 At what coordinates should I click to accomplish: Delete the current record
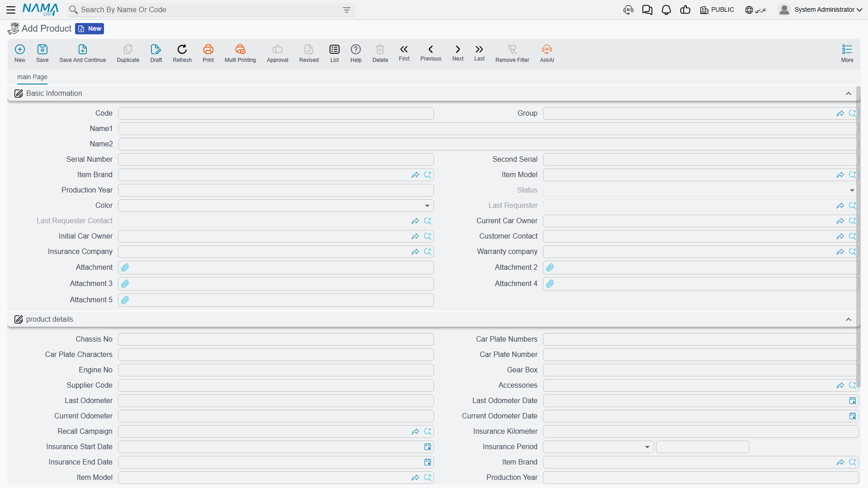pos(380,53)
